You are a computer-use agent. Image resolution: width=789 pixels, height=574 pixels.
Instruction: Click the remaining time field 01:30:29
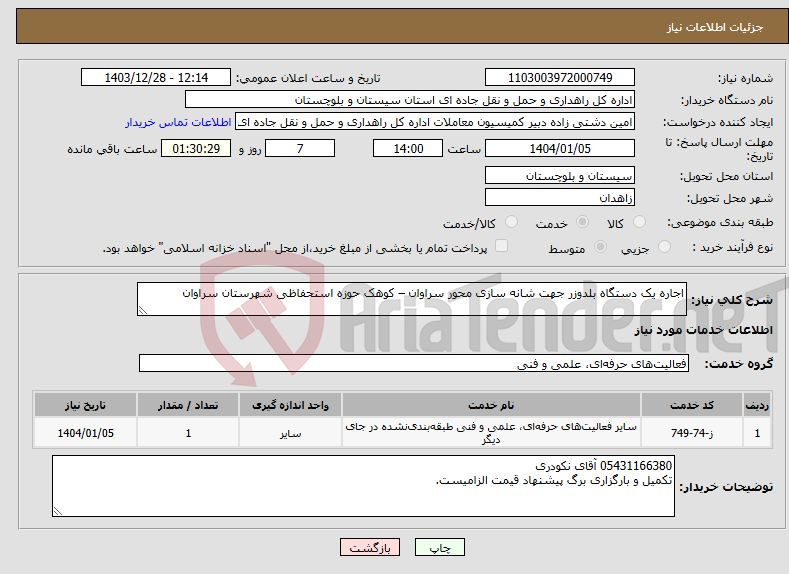click(196, 148)
